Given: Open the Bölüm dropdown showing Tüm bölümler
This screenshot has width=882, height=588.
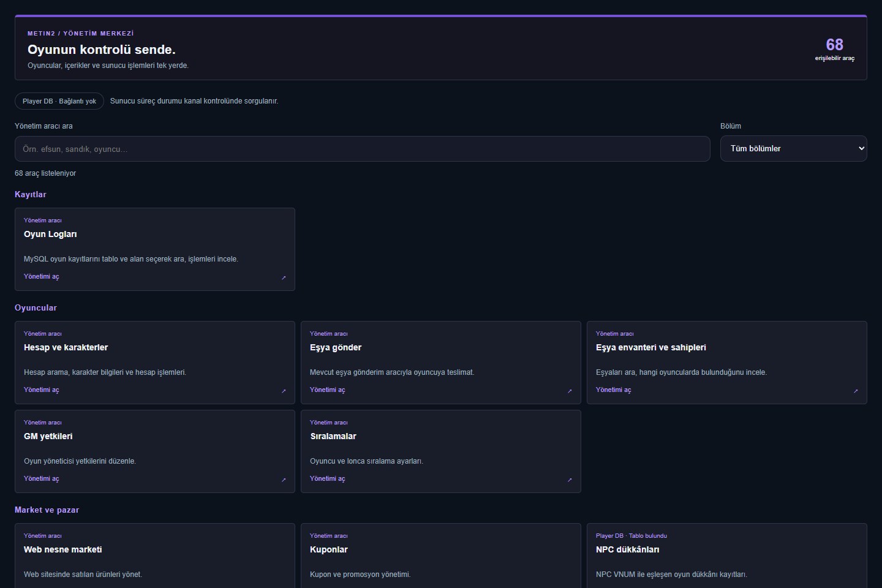Looking at the screenshot, I should pos(793,148).
